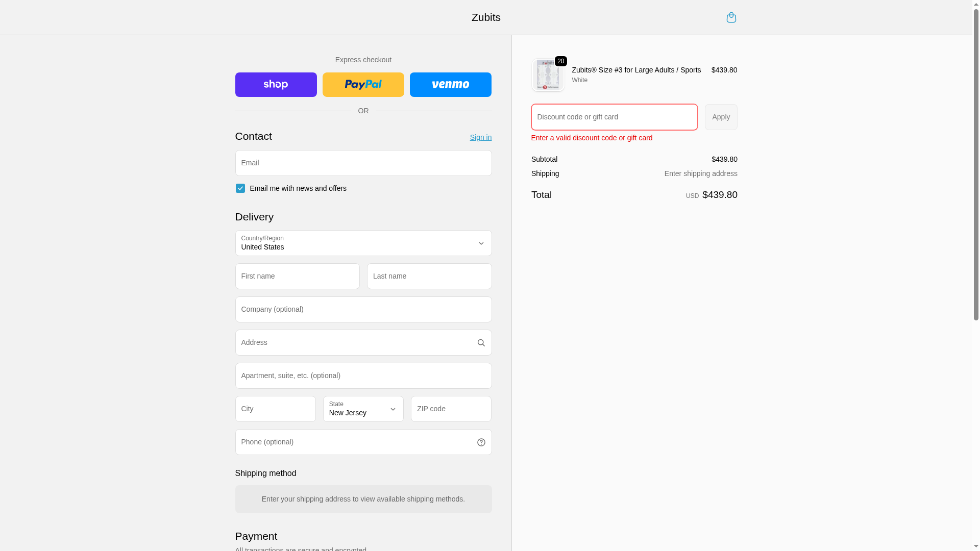
Task: Pay with PayPal express button
Action: [x=363, y=85]
